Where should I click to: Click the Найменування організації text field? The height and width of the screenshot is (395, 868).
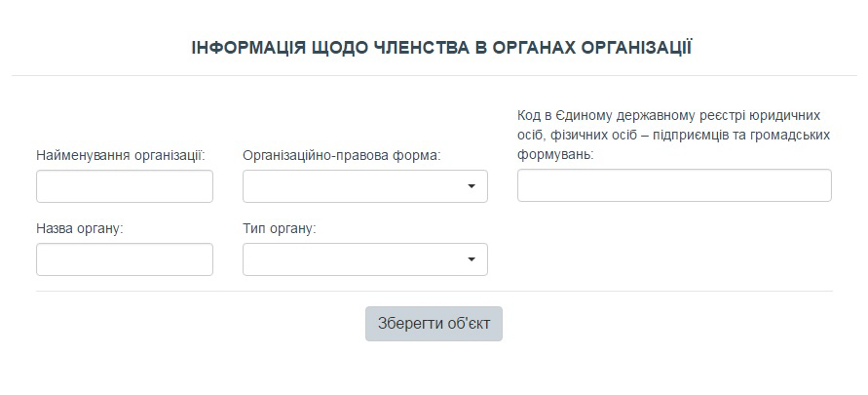(x=125, y=186)
